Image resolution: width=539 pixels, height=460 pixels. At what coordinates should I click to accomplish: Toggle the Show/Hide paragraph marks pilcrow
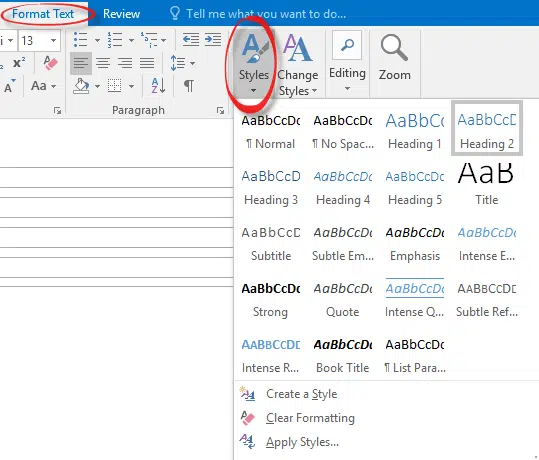click(x=189, y=86)
